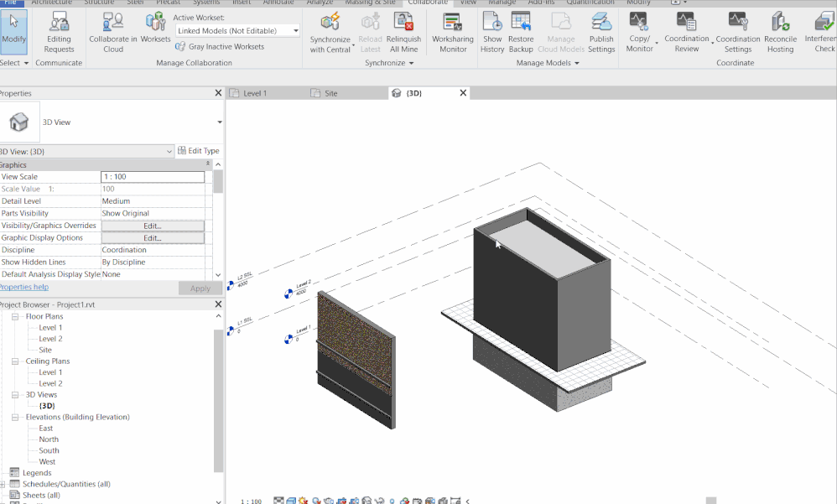Toggle shadows on the view control bar
The width and height of the screenshot is (837, 504).
pos(316,498)
